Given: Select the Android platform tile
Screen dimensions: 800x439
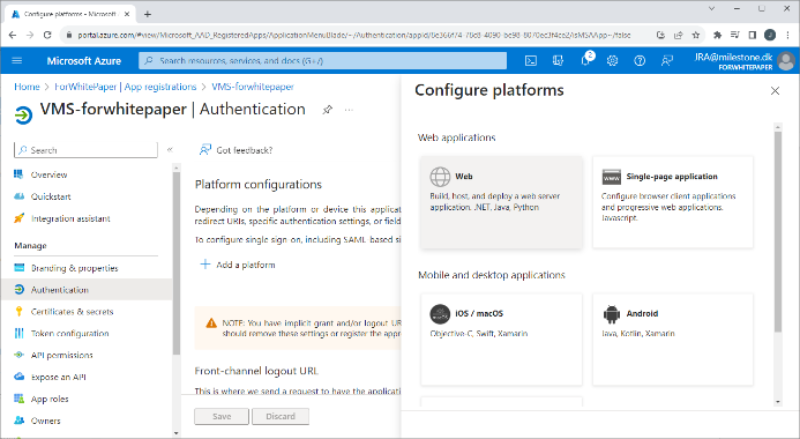Looking at the screenshot, I should tap(672, 326).
